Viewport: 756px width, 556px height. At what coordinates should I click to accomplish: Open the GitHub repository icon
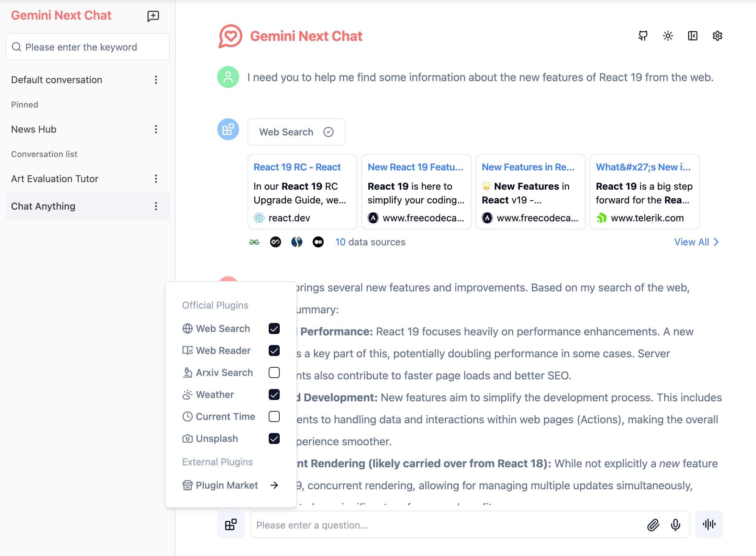coord(643,36)
